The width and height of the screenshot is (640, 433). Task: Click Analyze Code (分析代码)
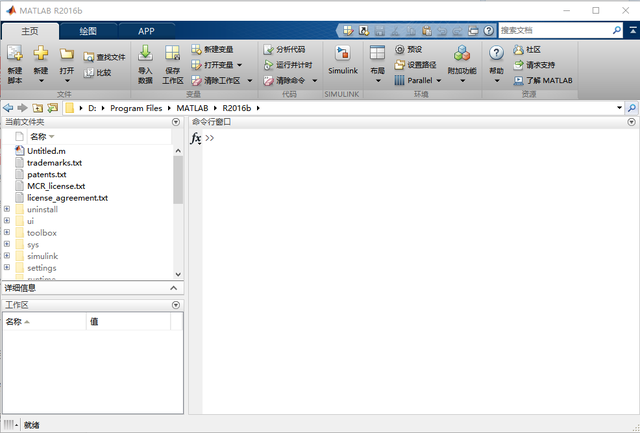click(x=284, y=49)
